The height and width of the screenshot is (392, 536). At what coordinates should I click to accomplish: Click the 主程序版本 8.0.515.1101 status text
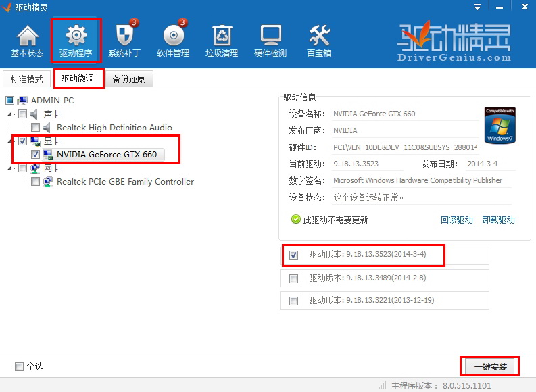[441, 385]
